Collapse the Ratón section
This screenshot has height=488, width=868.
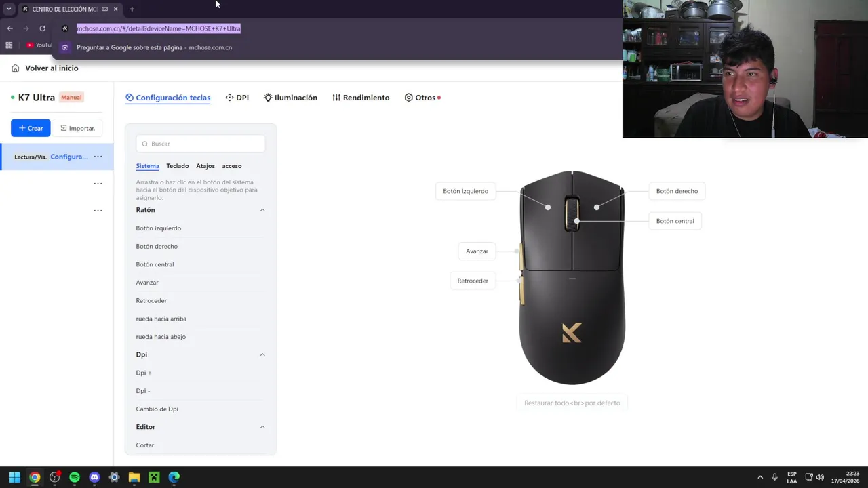click(262, 210)
